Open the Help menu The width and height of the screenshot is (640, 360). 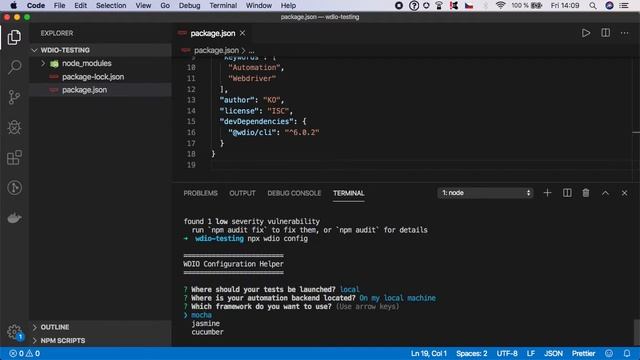288,6
